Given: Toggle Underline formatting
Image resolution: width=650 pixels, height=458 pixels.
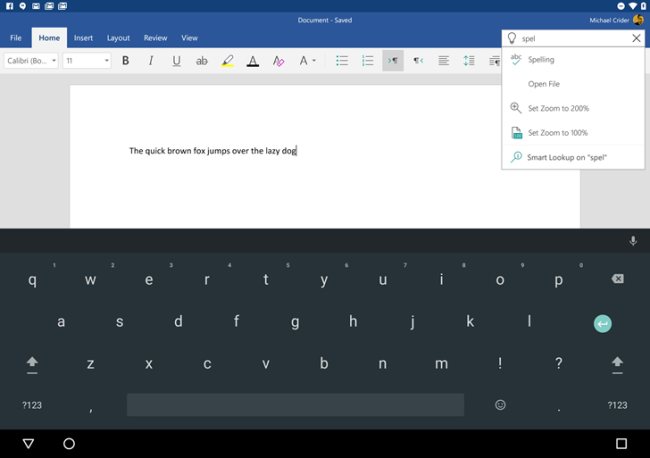Looking at the screenshot, I should point(176,61).
